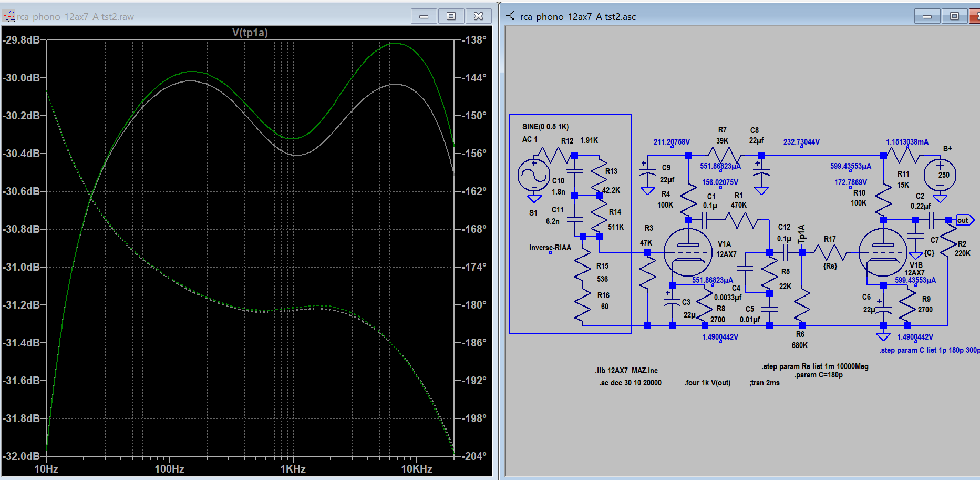This screenshot has height=480, width=980.
Task: Minimize the schematic asc window
Action: pyautogui.click(x=927, y=16)
